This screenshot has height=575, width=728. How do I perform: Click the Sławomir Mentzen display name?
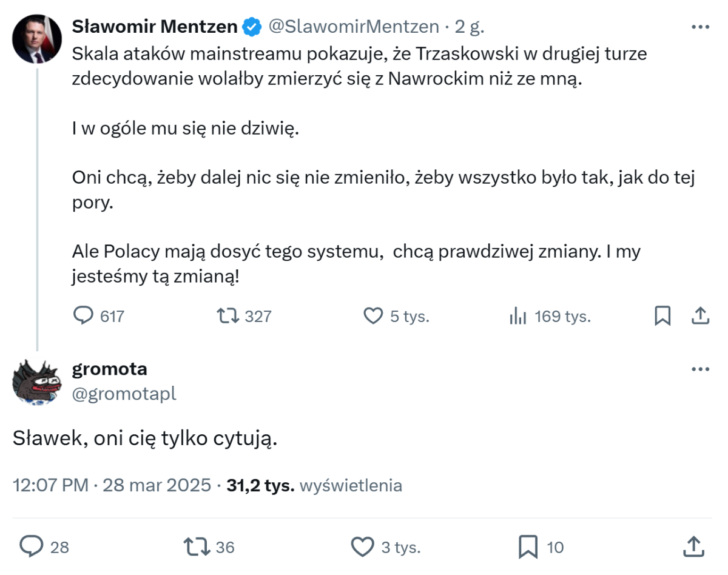click(155, 27)
